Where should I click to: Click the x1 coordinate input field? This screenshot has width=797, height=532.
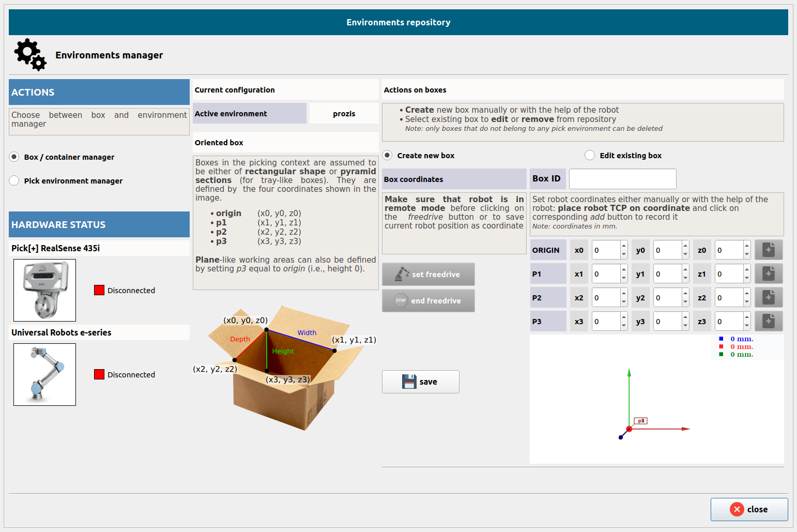(x=606, y=273)
